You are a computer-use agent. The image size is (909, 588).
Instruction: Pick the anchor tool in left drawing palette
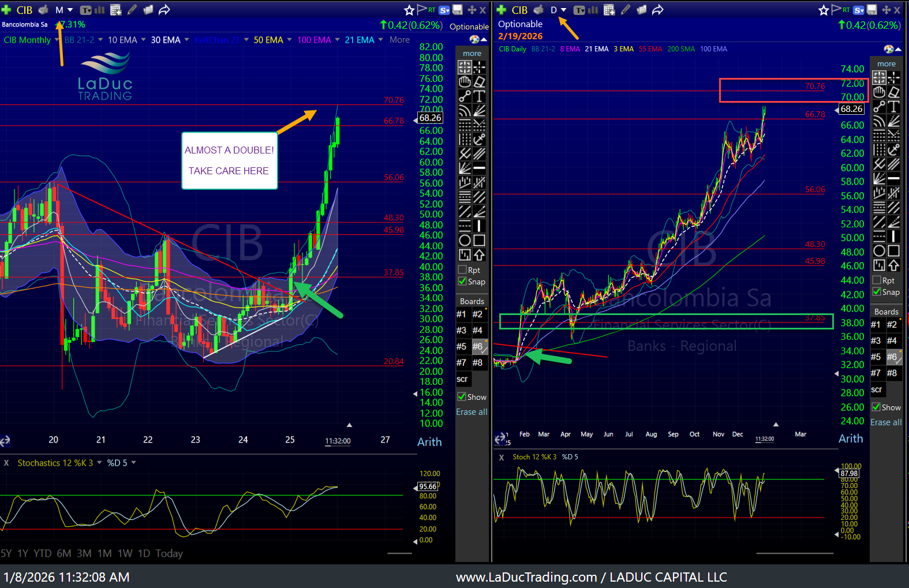480,140
